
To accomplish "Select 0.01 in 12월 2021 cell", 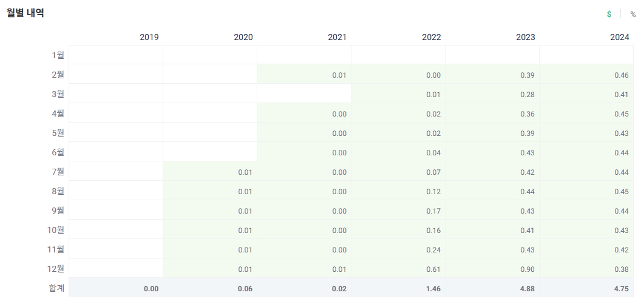I will point(339,269).
